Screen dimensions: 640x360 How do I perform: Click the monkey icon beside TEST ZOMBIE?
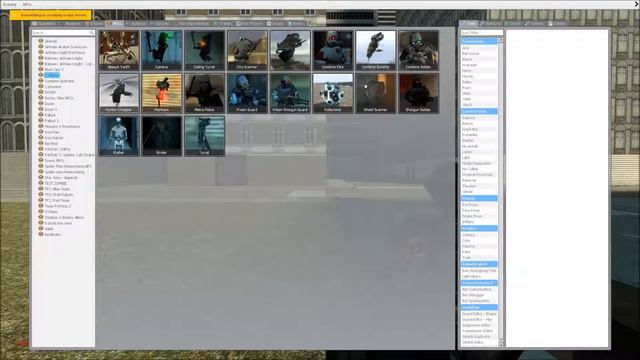click(41, 183)
